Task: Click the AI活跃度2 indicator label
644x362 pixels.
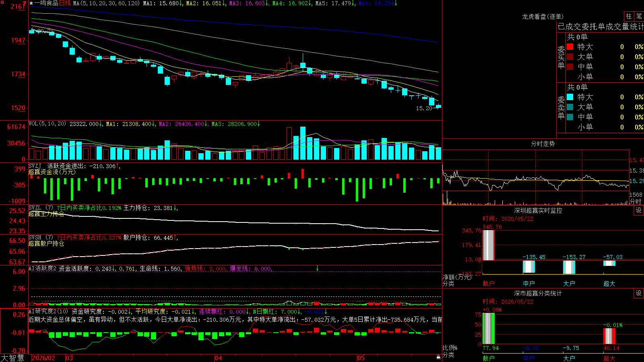Action: point(42,268)
